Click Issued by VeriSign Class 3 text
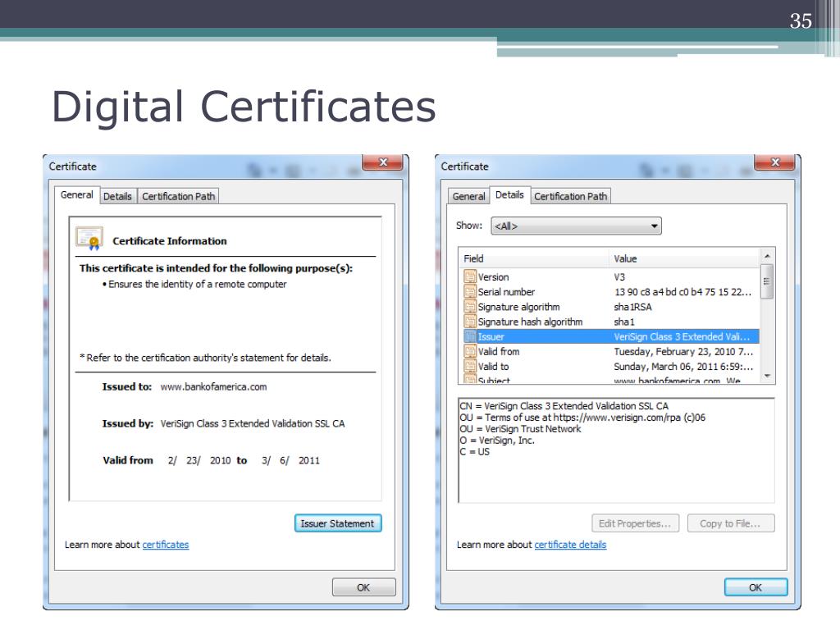The height and width of the screenshot is (630, 840). (253, 424)
